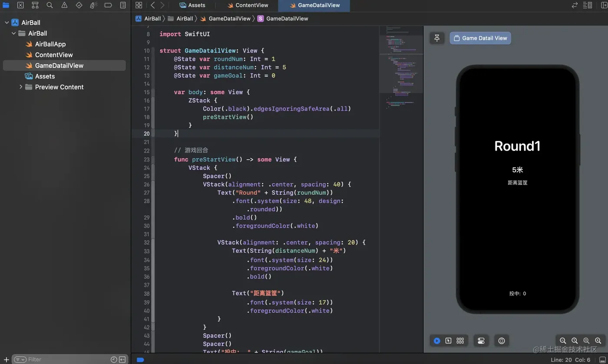Select the GameDatailView editor tab
608x364 pixels.
314,5
